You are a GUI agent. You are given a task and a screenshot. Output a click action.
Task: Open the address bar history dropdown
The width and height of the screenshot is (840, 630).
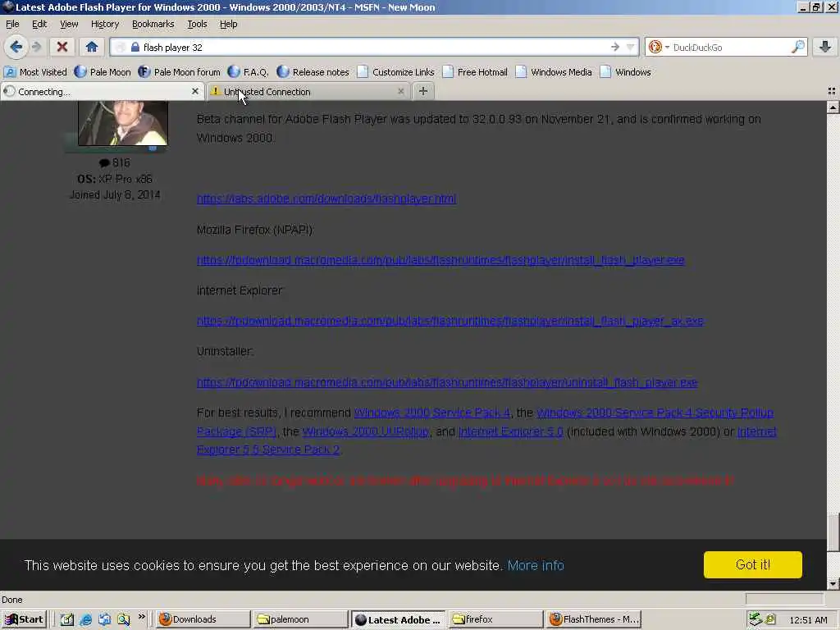click(x=631, y=47)
